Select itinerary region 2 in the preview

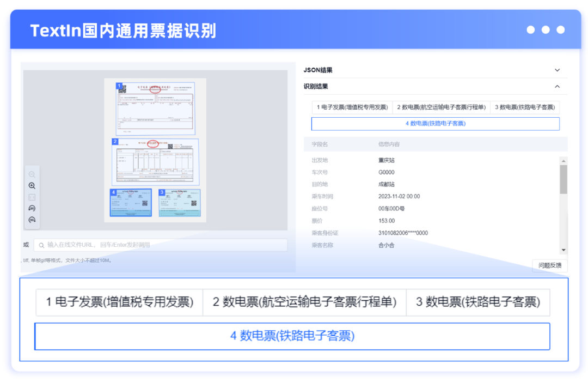[x=155, y=162]
